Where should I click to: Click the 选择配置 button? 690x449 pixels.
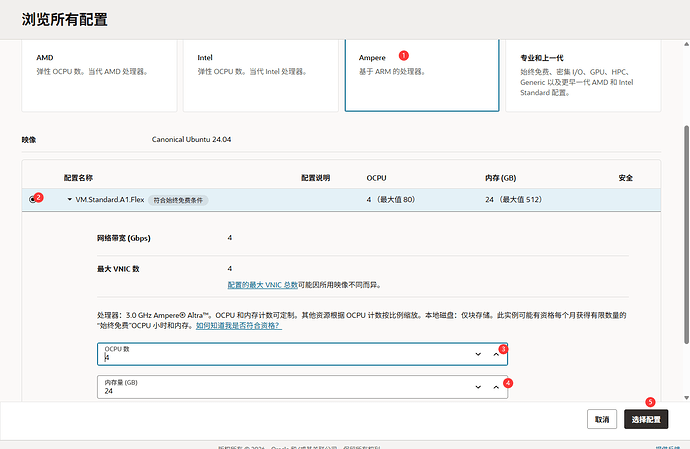click(646, 419)
